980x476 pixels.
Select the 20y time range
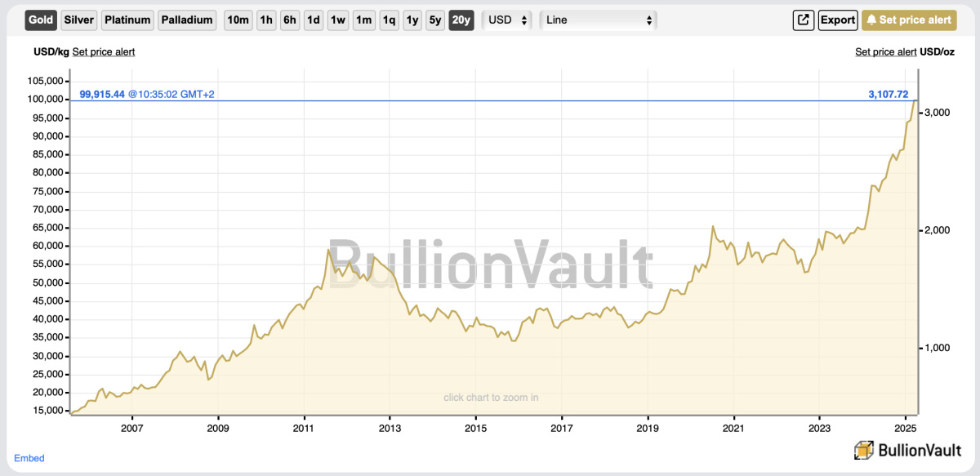[x=461, y=20]
